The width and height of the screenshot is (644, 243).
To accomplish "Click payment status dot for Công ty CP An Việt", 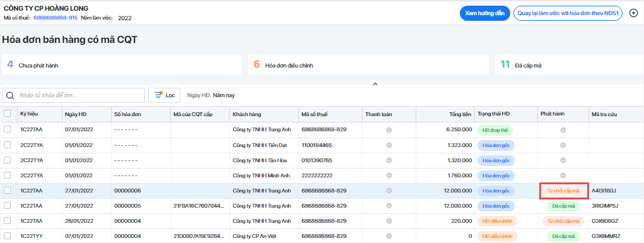I will click(x=389, y=236).
